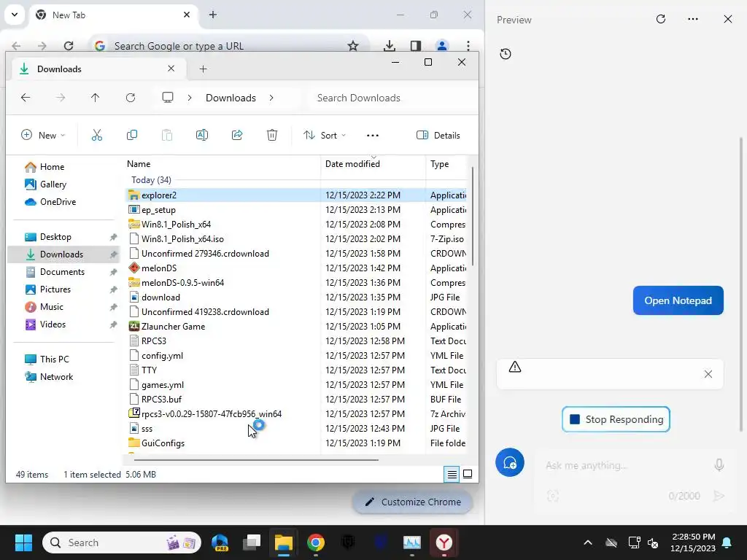The height and width of the screenshot is (560, 747).
Task: Switch to large thumbnails view in status bar
Action: pyautogui.click(x=468, y=474)
